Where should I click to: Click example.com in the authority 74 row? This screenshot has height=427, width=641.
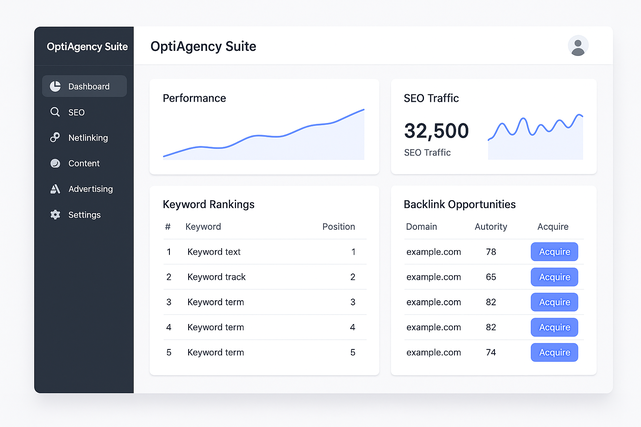point(434,353)
